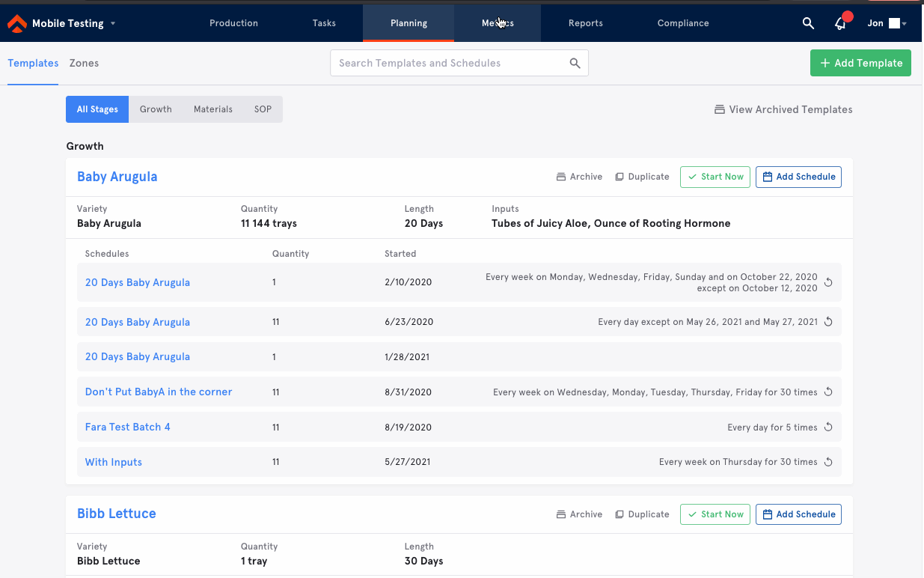Image resolution: width=924 pixels, height=578 pixels.
Task: Select the Planning menu
Action: [x=409, y=23]
